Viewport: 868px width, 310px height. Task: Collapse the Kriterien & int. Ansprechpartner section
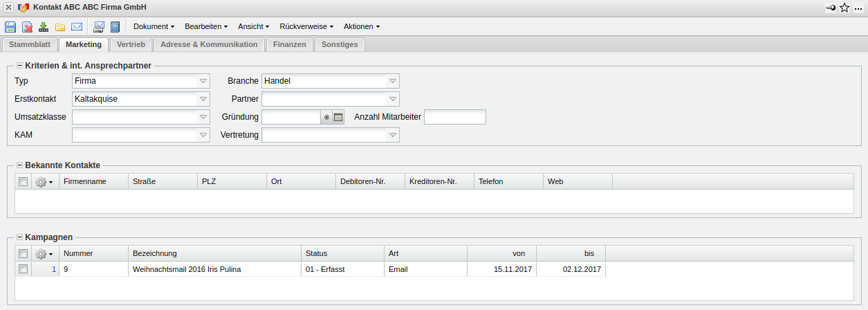19,65
